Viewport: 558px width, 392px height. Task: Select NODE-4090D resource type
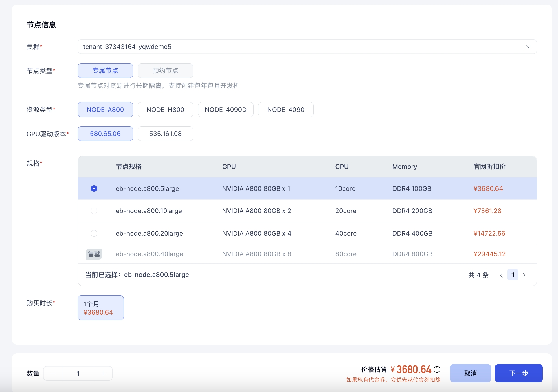225,110
